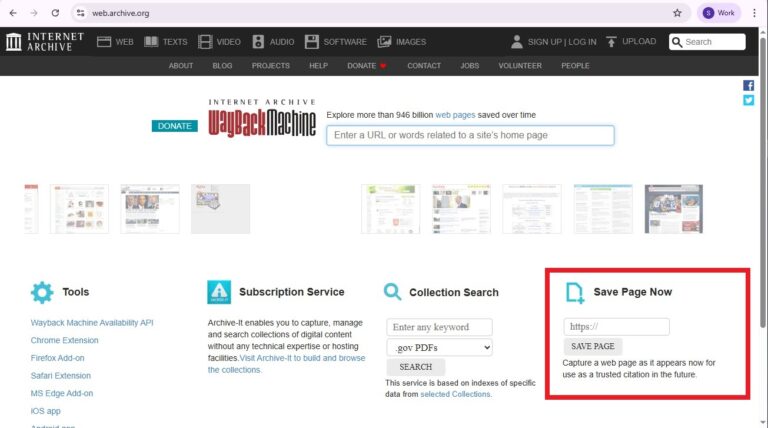
Task: Open the PROJECTS menu item
Action: [x=271, y=66]
